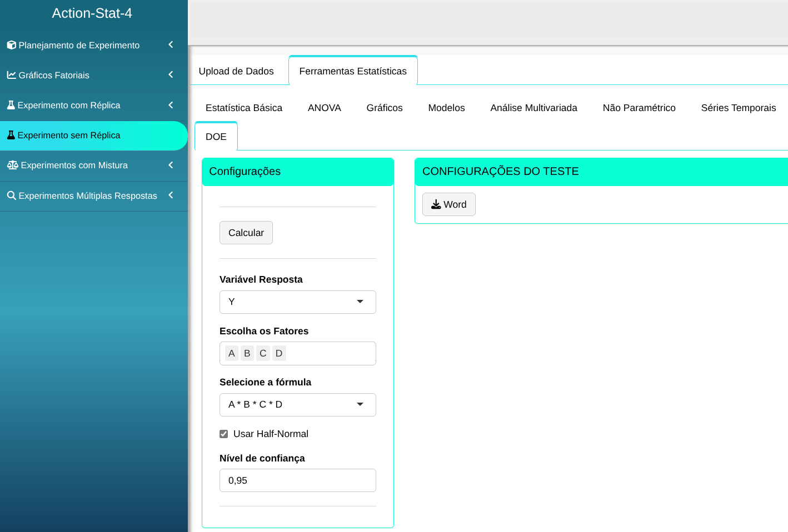Viewport: 788px width, 532px height.
Task: Click the magnifier icon for Experimentos Múltiplas Respostas
Action: click(11, 195)
